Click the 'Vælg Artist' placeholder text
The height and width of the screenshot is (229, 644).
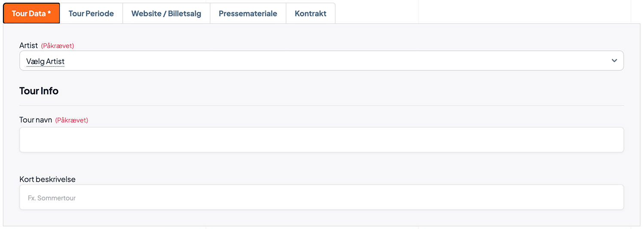[46, 61]
